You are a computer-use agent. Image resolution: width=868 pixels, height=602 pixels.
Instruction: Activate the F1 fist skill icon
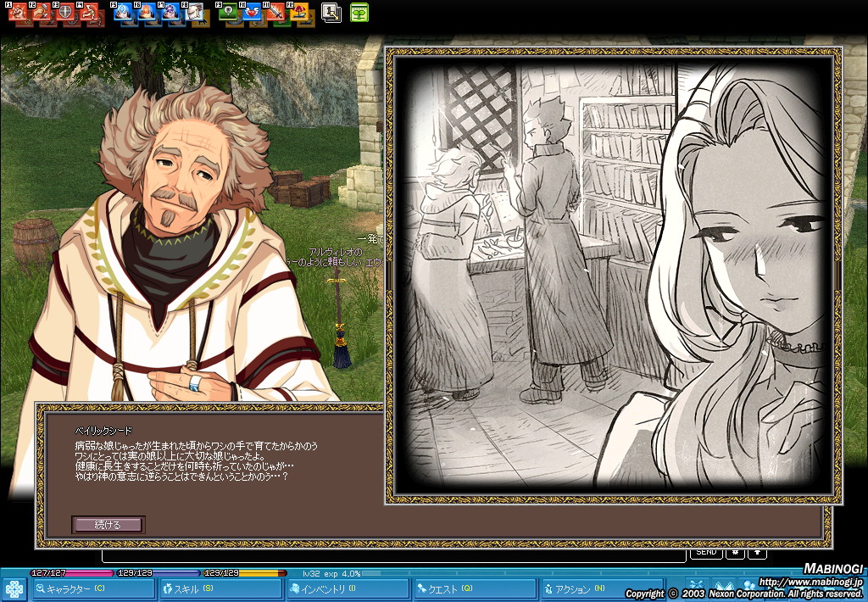pyautogui.click(x=19, y=12)
